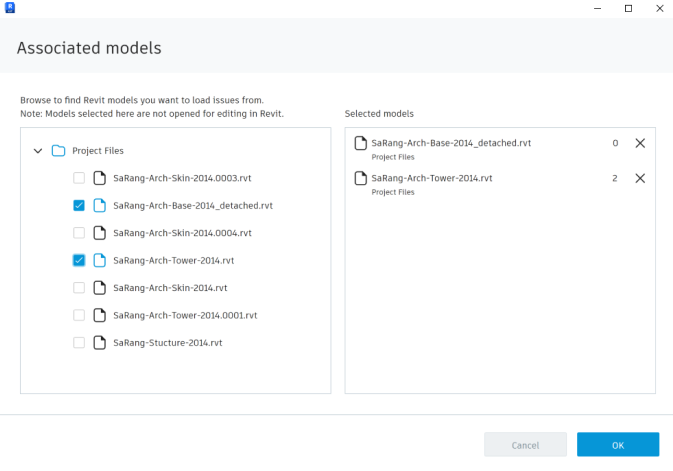Check the SaRang-Arch-Skin-2014.0004.rvt checkbox

tap(79, 233)
